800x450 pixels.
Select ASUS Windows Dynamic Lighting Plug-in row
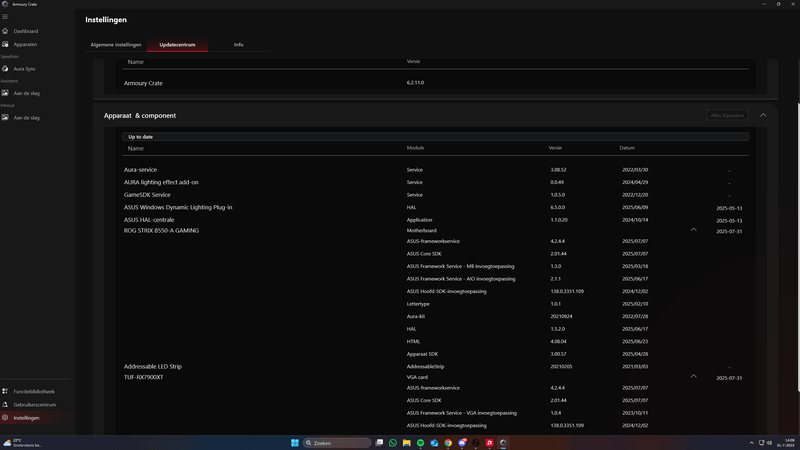[435, 208]
